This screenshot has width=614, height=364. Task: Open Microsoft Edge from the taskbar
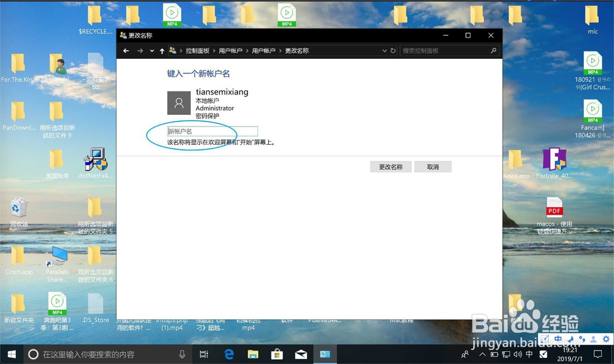[228, 354]
